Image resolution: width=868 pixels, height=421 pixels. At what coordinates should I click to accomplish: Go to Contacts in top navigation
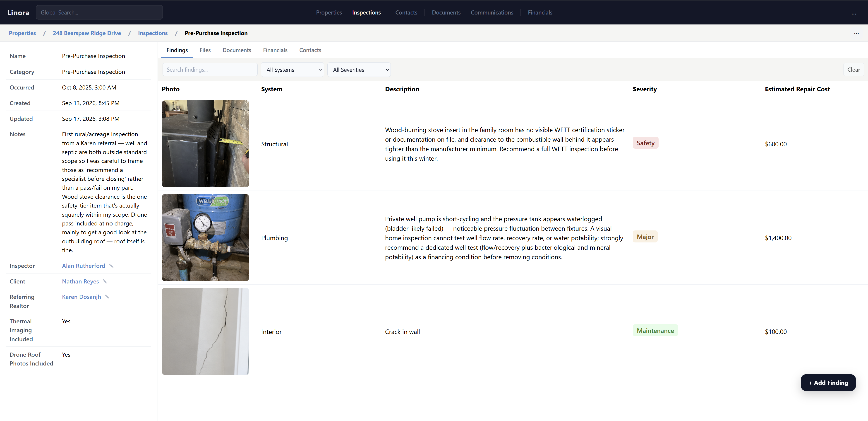tap(406, 12)
